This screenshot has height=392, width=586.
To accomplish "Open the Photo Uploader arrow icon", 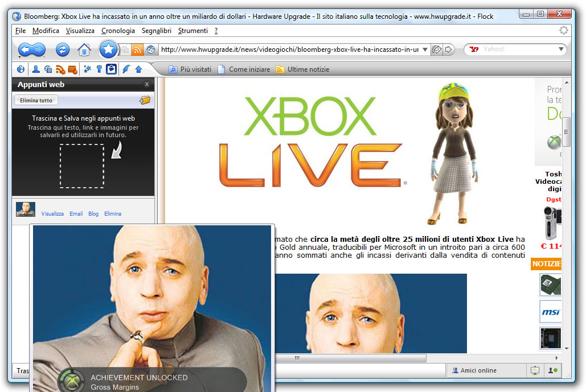I will pyautogui.click(x=138, y=69).
